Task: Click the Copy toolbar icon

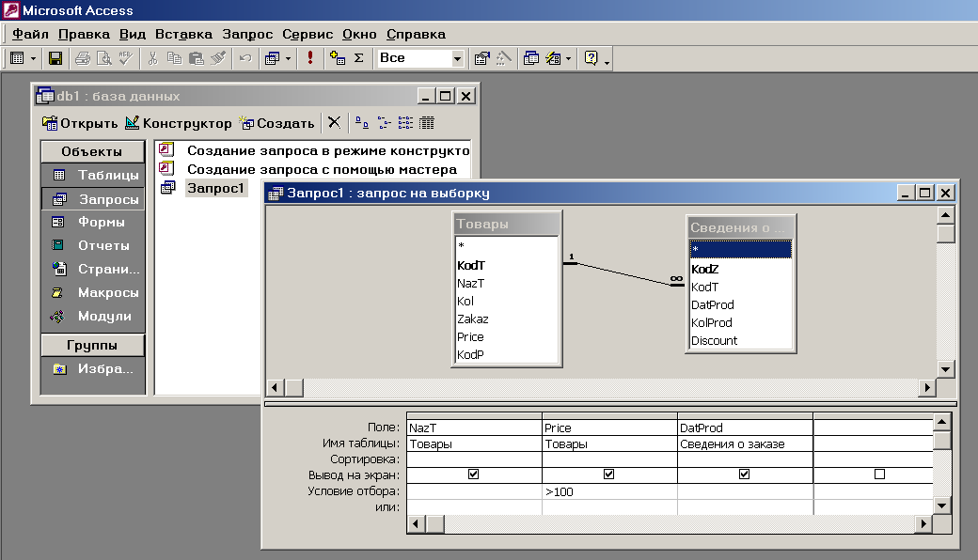Action: tap(175, 58)
